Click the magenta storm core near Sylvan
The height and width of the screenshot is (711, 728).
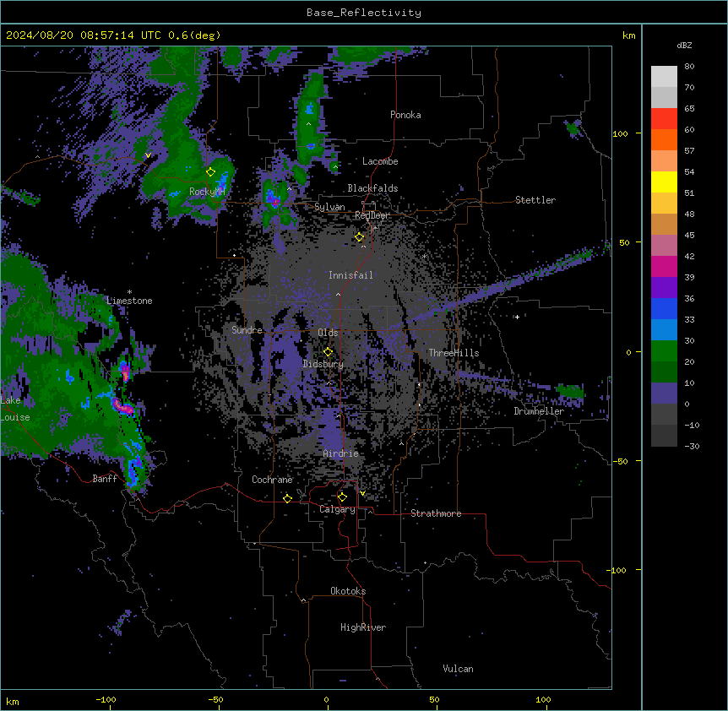click(x=274, y=202)
